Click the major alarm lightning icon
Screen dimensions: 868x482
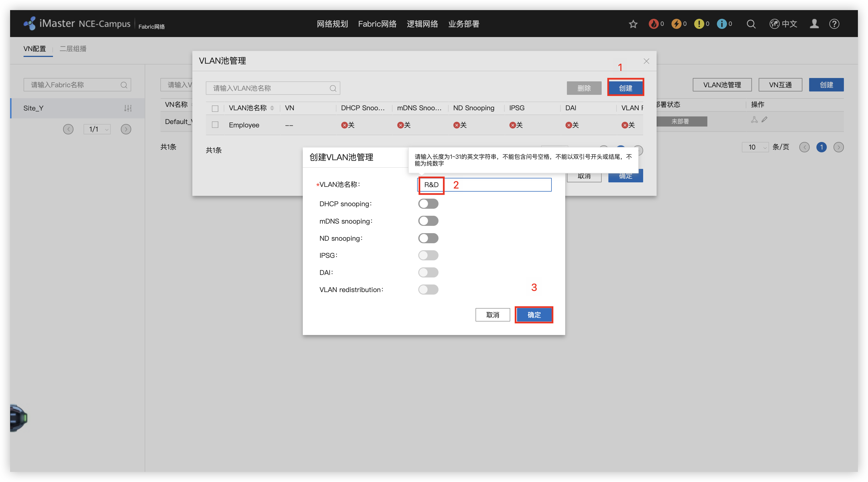tap(676, 24)
